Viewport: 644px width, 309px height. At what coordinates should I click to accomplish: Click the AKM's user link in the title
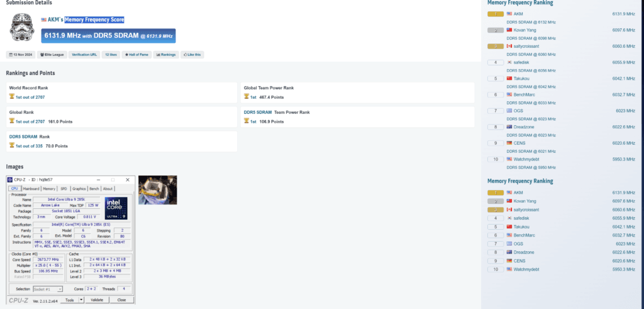pos(55,20)
